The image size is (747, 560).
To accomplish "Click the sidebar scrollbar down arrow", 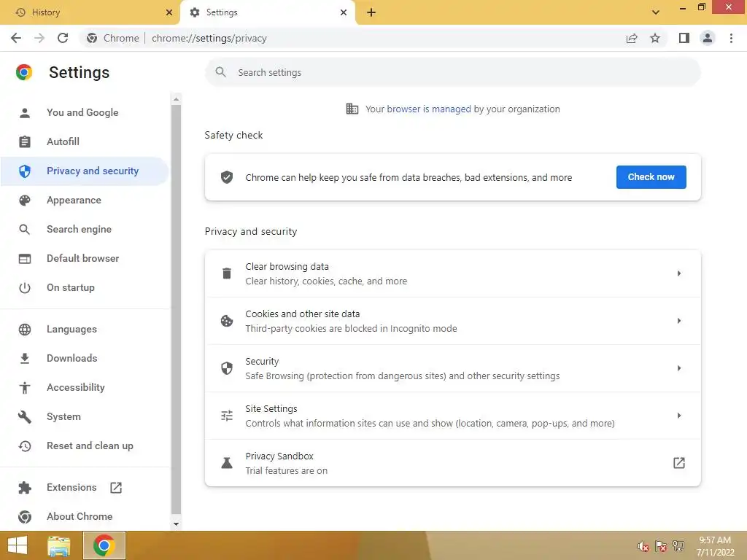I will coord(177,524).
